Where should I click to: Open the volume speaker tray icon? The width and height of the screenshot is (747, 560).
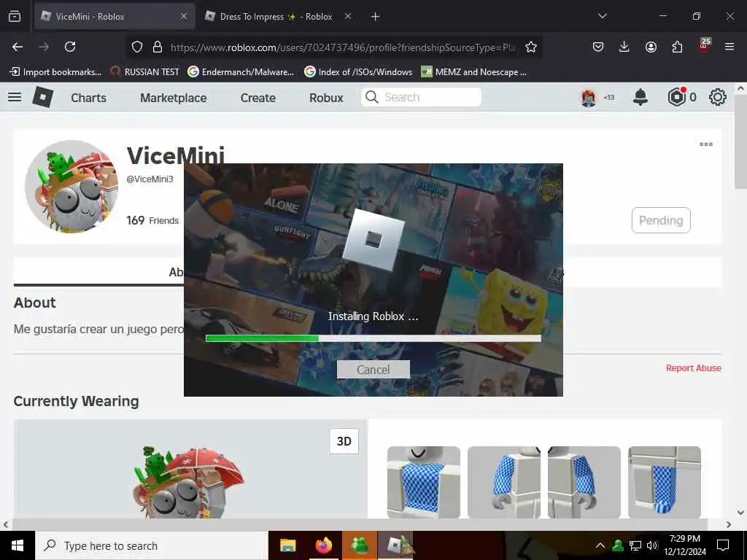click(x=651, y=545)
